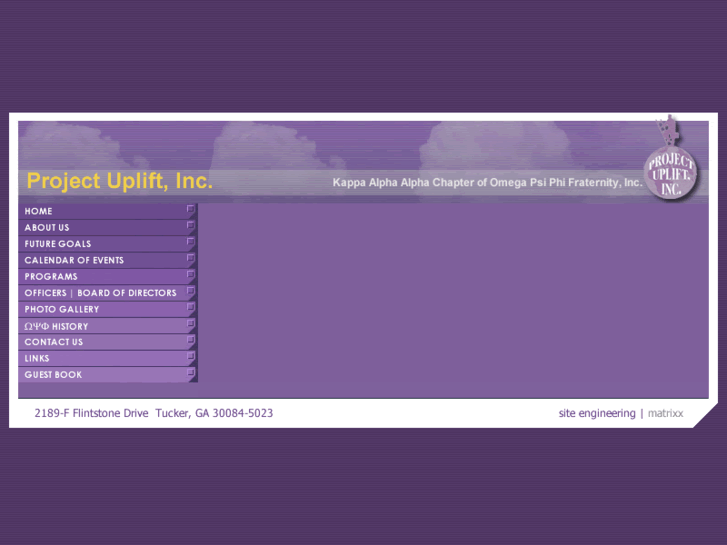Viewport: 727px width, 545px height.
Task: Click the round Project Uplift Inc. logo
Action: pyautogui.click(x=670, y=173)
